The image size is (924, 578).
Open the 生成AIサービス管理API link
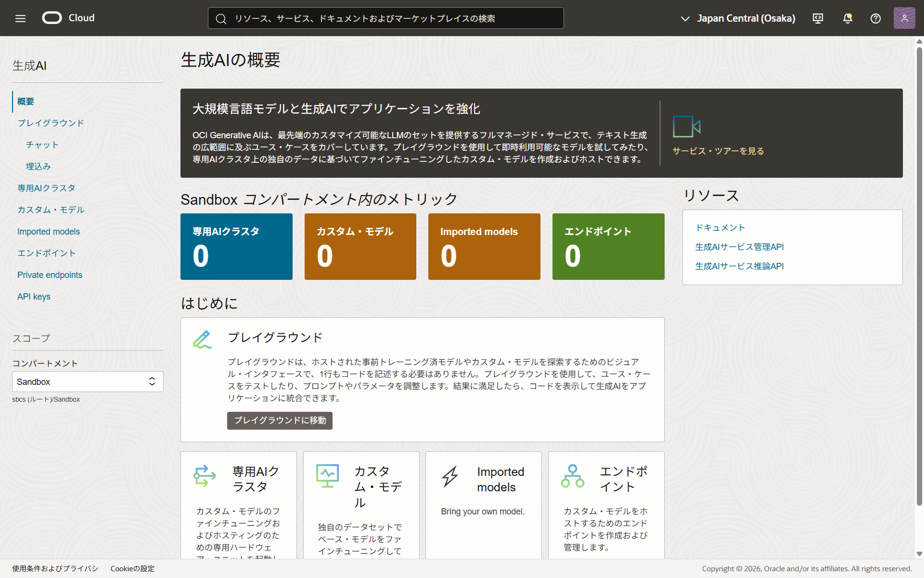pyautogui.click(x=739, y=247)
